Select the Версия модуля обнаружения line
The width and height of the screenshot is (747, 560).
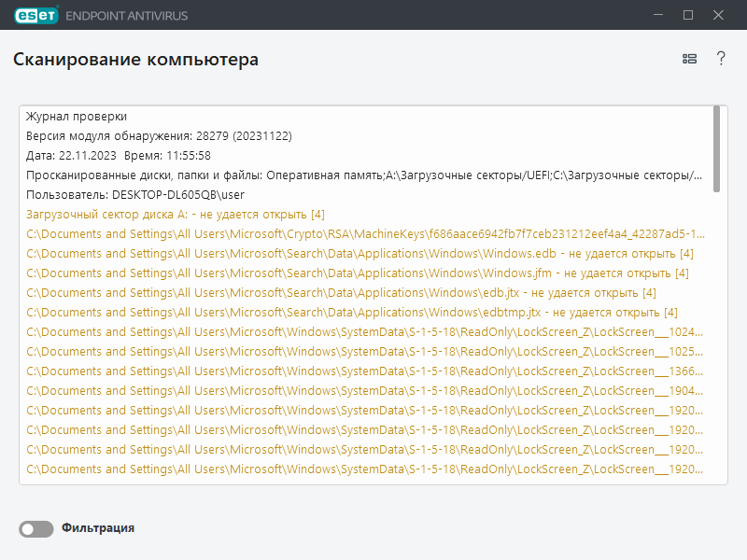point(159,136)
